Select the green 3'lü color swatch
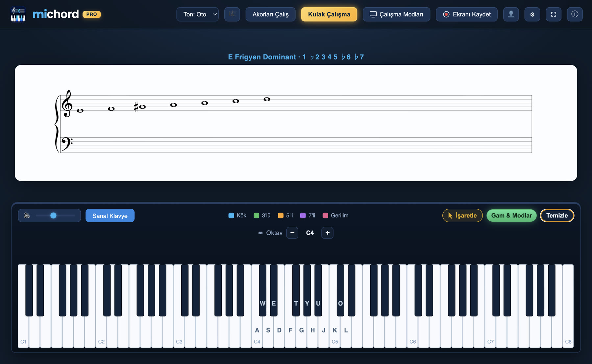The image size is (592, 364). [257, 216]
